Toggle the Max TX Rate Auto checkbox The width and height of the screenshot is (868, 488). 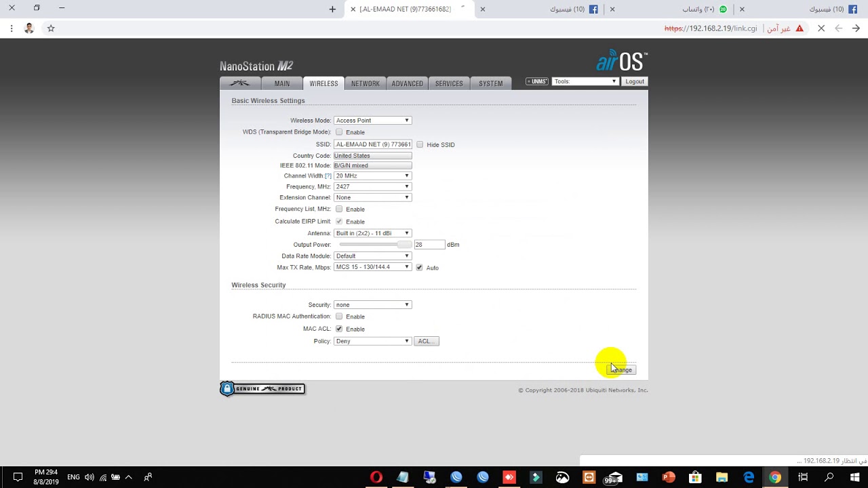point(419,268)
